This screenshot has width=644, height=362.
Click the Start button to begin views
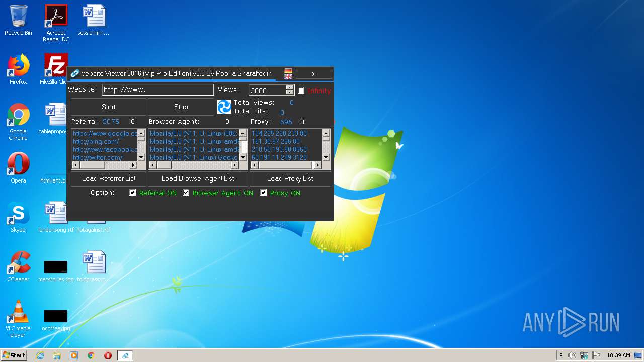pos(109,107)
